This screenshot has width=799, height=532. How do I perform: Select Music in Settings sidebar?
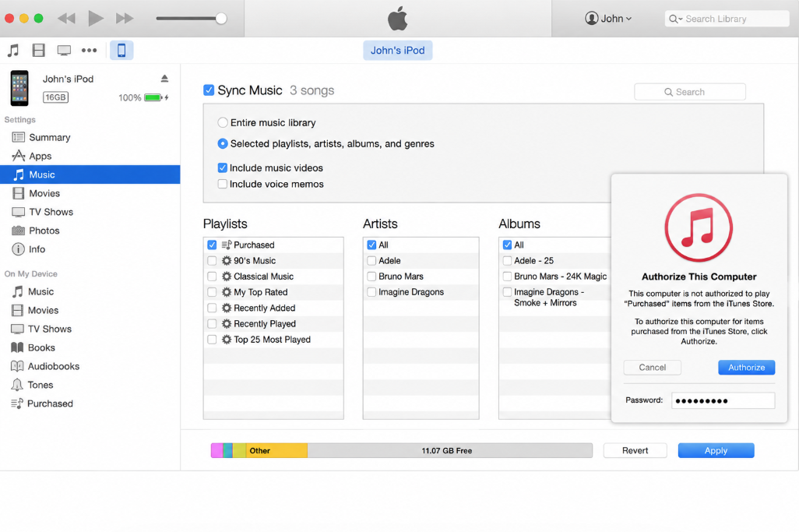(90, 174)
